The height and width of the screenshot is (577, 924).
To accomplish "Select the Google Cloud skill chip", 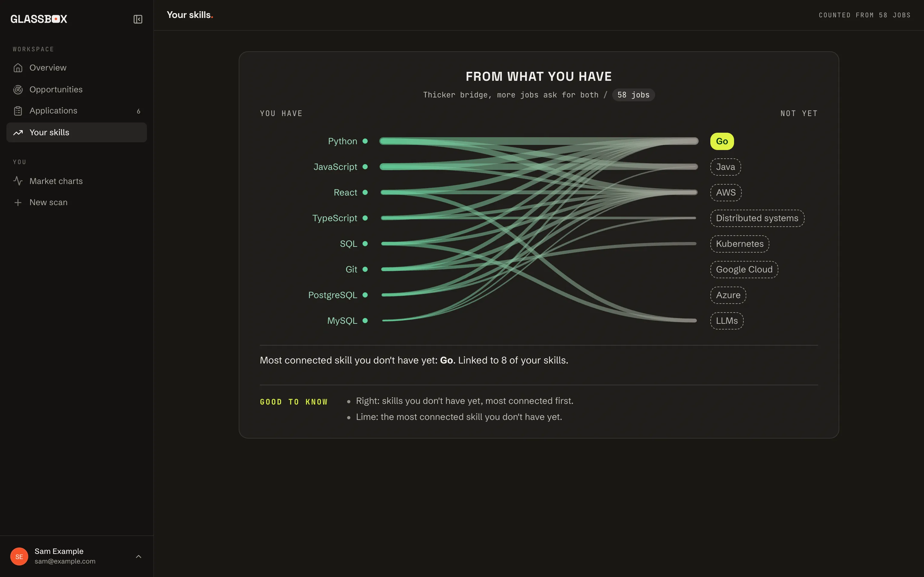I will point(744,269).
